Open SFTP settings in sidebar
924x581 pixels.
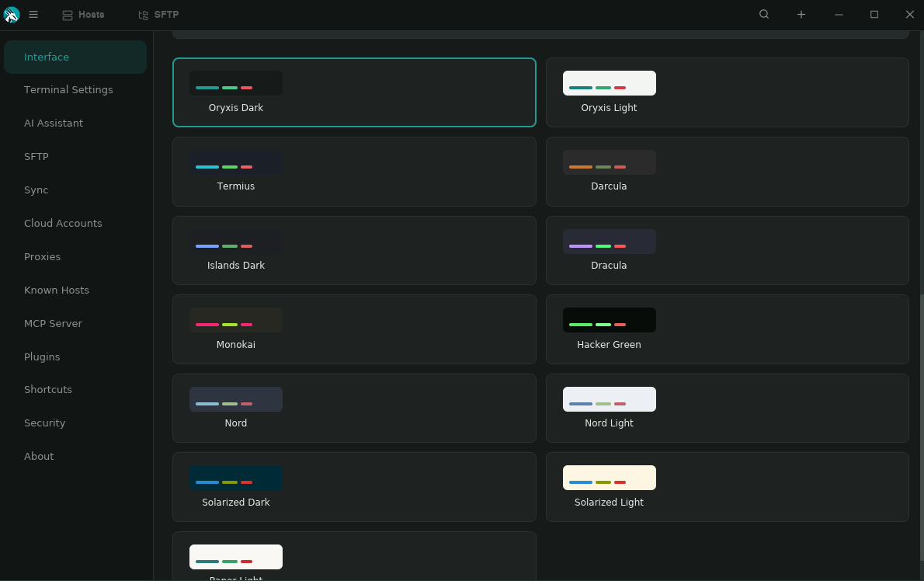(75, 157)
